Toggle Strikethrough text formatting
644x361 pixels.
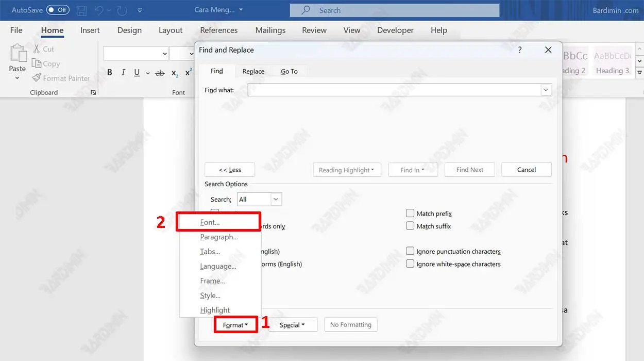[160, 73]
